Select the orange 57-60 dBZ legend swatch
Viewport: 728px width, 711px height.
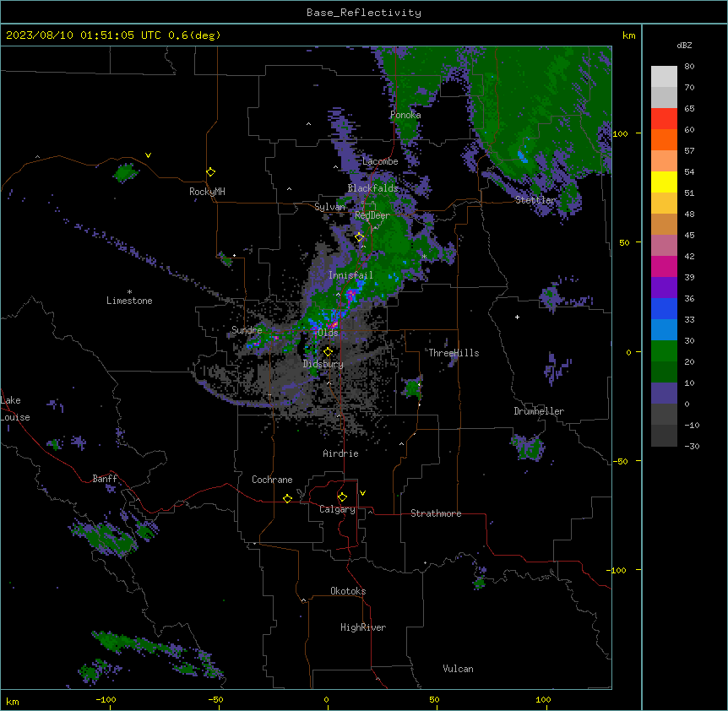click(x=664, y=139)
